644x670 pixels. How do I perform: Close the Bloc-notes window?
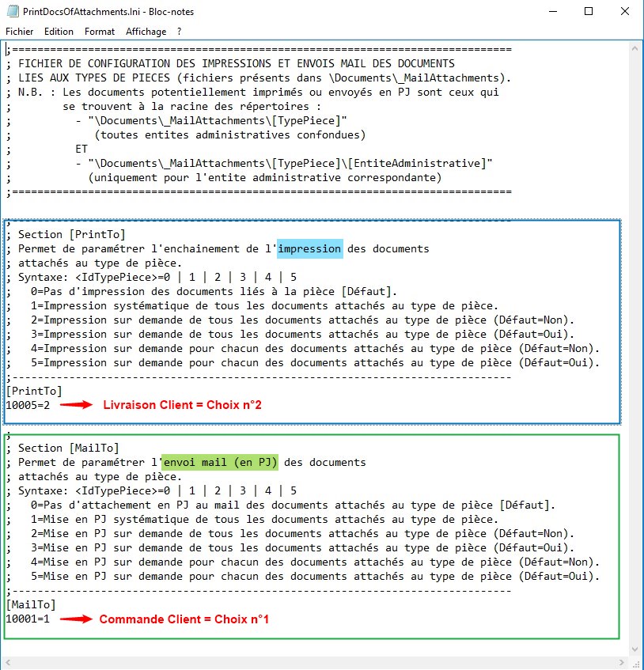point(624,12)
